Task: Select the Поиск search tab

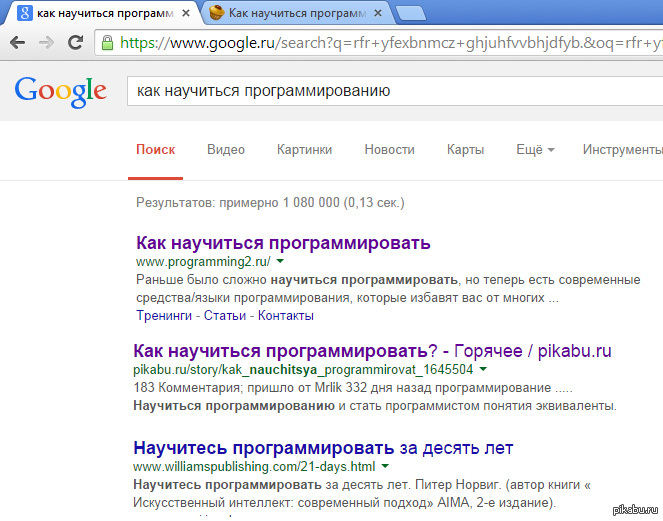Action: click(156, 149)
